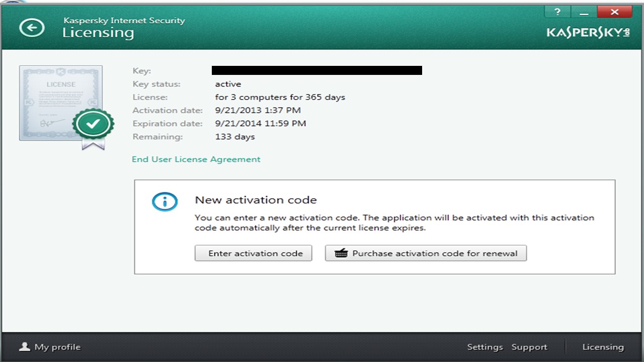Open the End User License Agreement
The height and width of the screenshot is (362, 644).
pos(196,159)
